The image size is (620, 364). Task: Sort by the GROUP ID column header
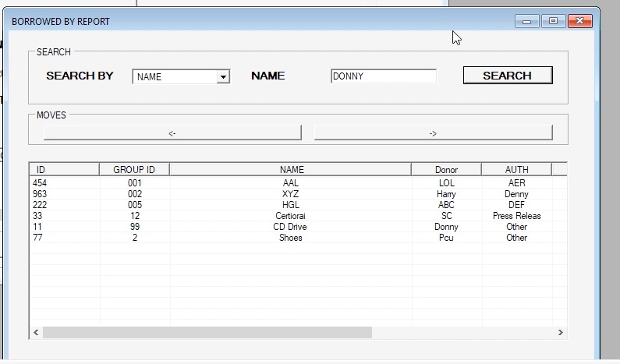134,170
